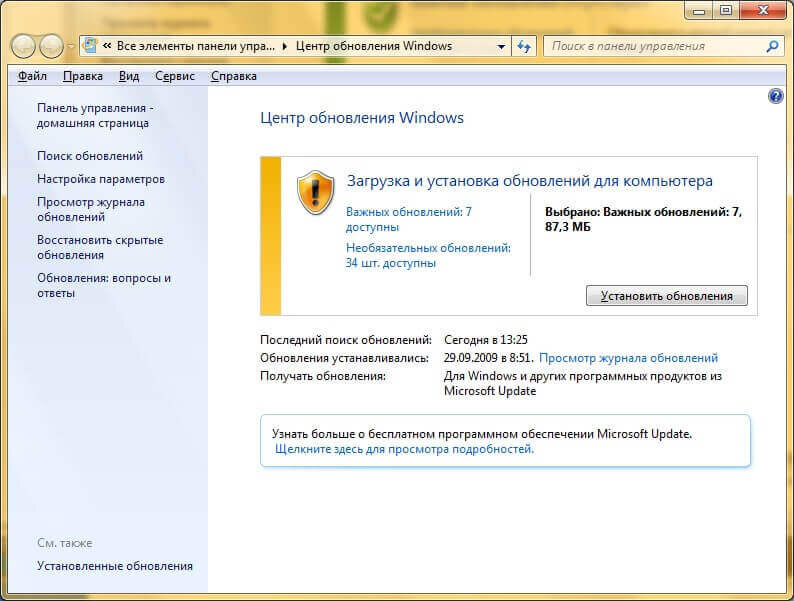Go back with the back arrow button
Viewport: 794px width, 601px height.
23,47
